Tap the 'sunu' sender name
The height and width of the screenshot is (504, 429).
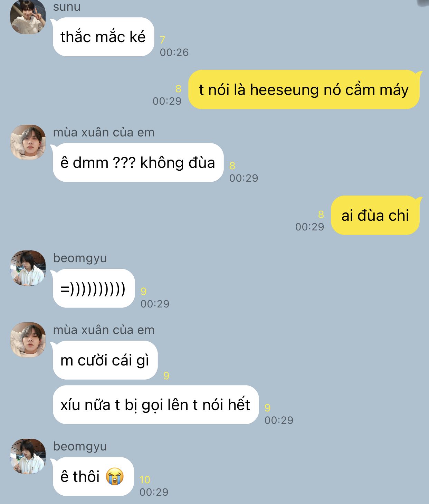67,6
